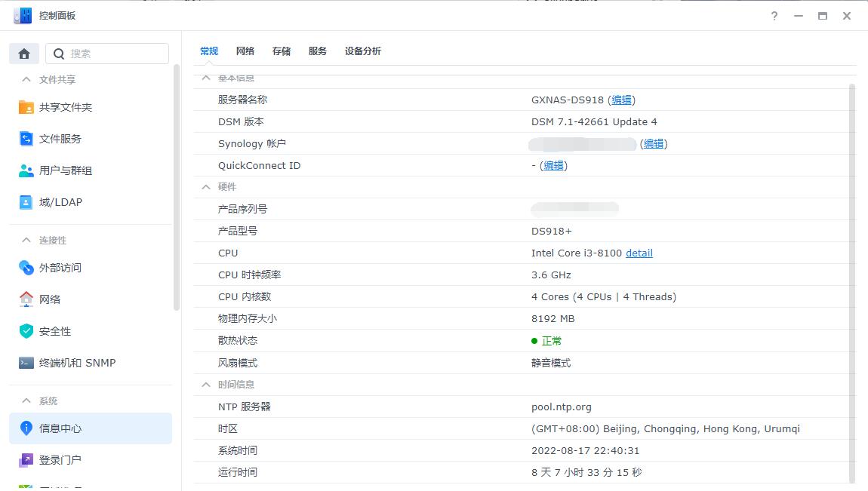Screen dimensions: 868x491
Task: Edit the server name GXNAS-DS918
Action: (622, 100)
